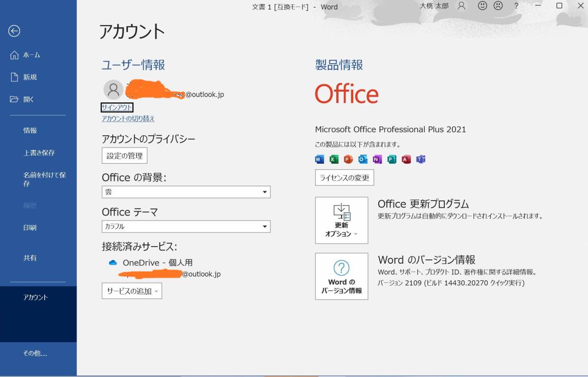Click the OneDrive cloud icon

coord(113,263)
